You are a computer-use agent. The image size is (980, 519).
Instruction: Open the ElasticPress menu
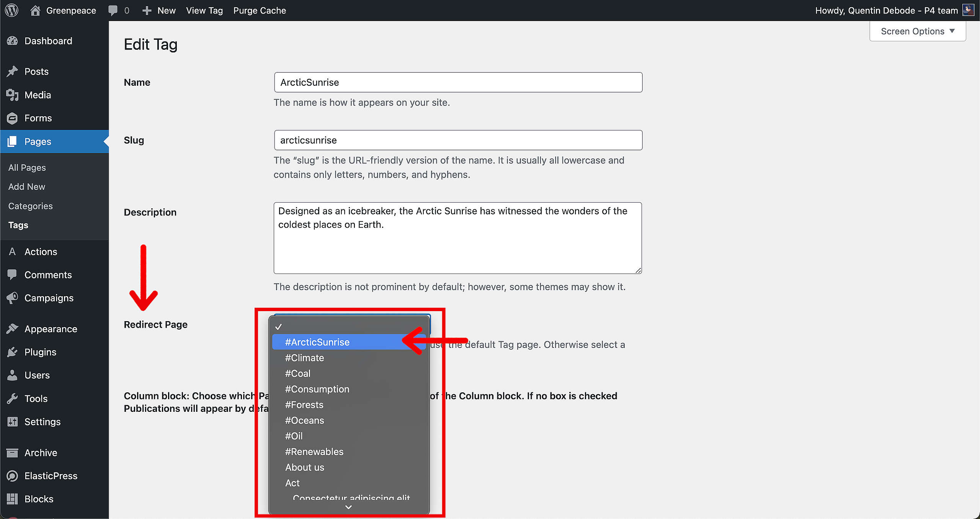click(x=54, y=476)
